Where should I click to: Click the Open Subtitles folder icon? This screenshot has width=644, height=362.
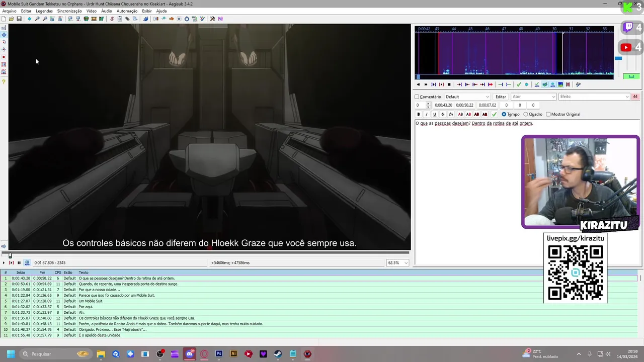coord(11,19)
